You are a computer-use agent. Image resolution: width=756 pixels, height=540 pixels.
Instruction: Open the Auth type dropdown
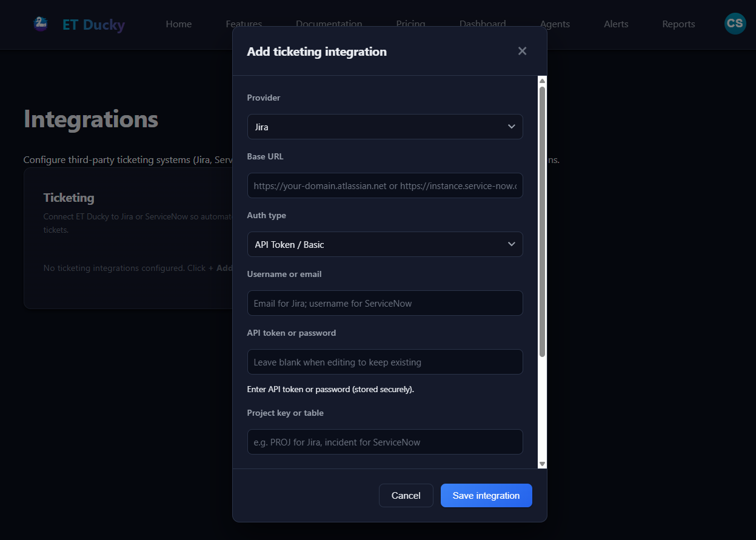click(385, 244)
